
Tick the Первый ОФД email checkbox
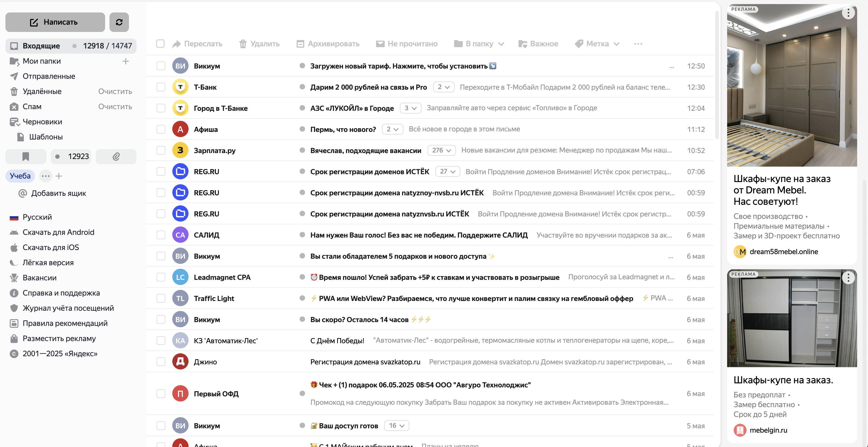161,393
